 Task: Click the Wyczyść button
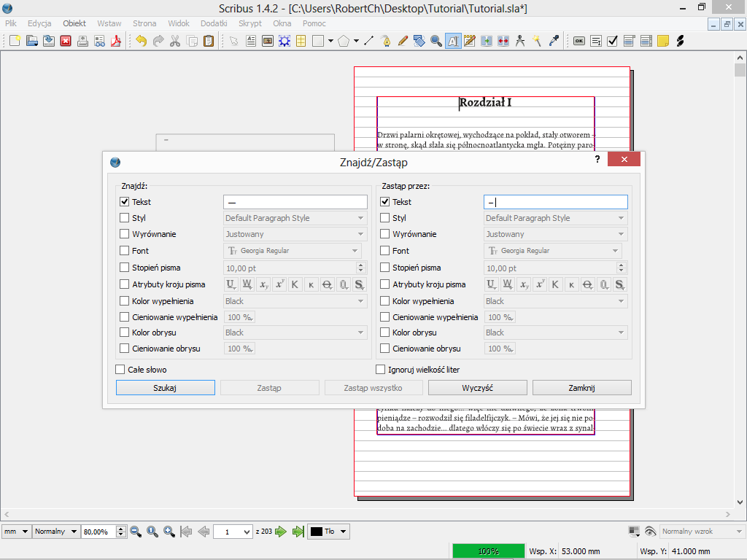[477, 388]
